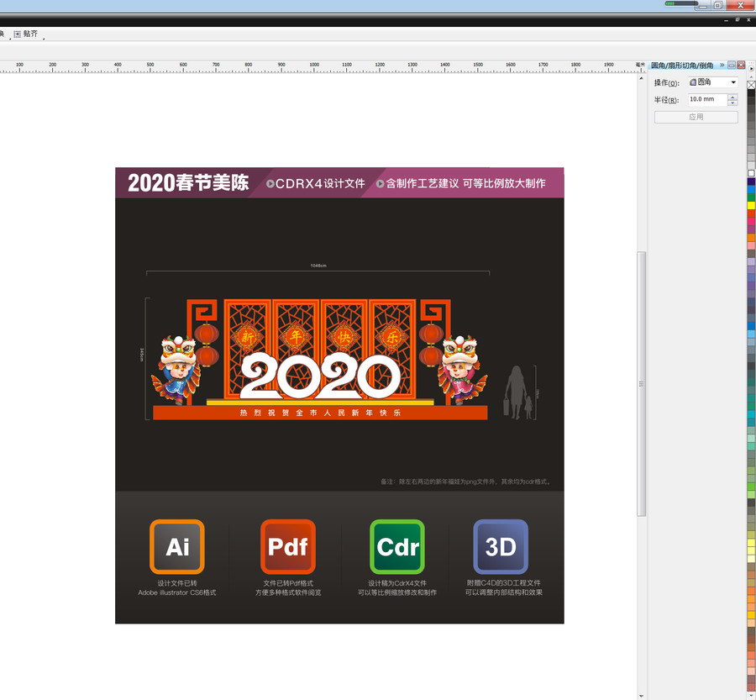Image resolution: width=756 pixels, height=700 pixels.
Task: Minimize the inner document window
Action: point(727,20)
